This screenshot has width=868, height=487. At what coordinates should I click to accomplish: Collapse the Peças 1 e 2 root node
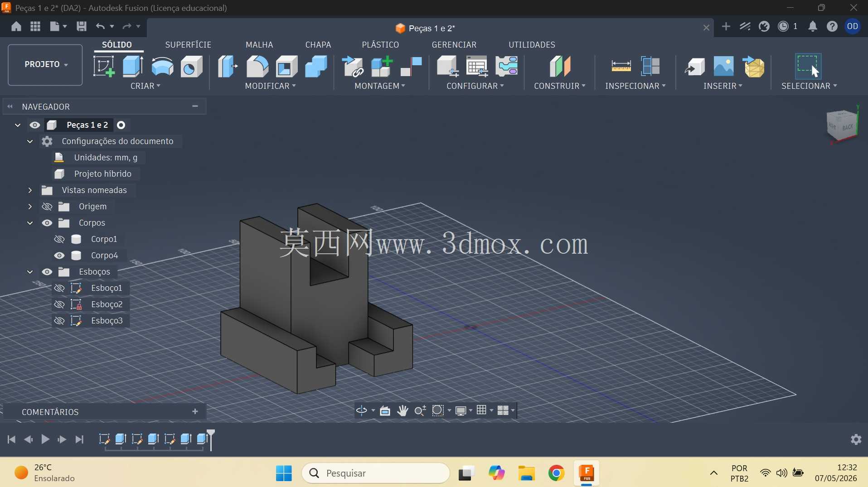tap(18, 125)
